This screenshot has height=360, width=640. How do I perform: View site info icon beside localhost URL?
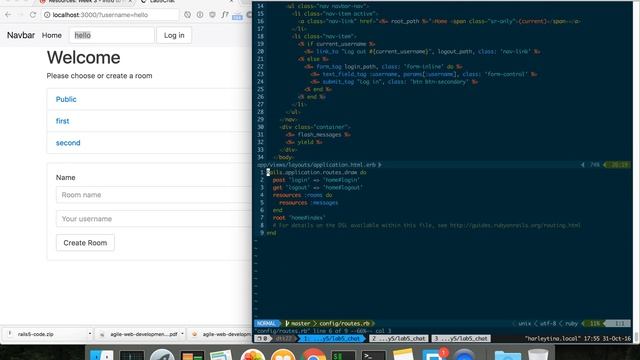(x=47, y=15)
